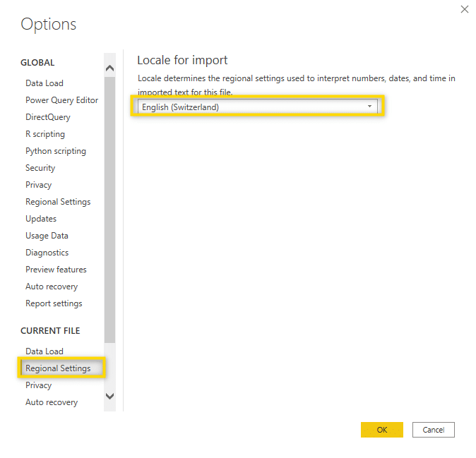Close the Options dialog with X
476x458 pixels.
click(464, 9)
